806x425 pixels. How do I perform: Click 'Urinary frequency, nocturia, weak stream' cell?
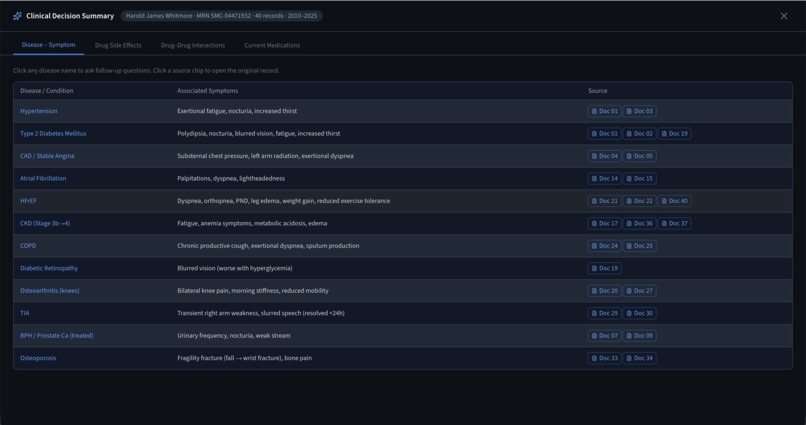234,336
